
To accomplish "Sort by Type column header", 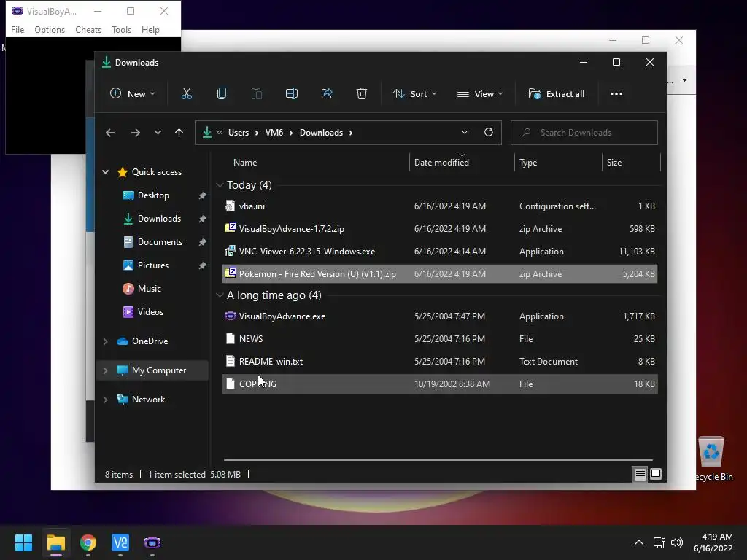I will [528, 163].
